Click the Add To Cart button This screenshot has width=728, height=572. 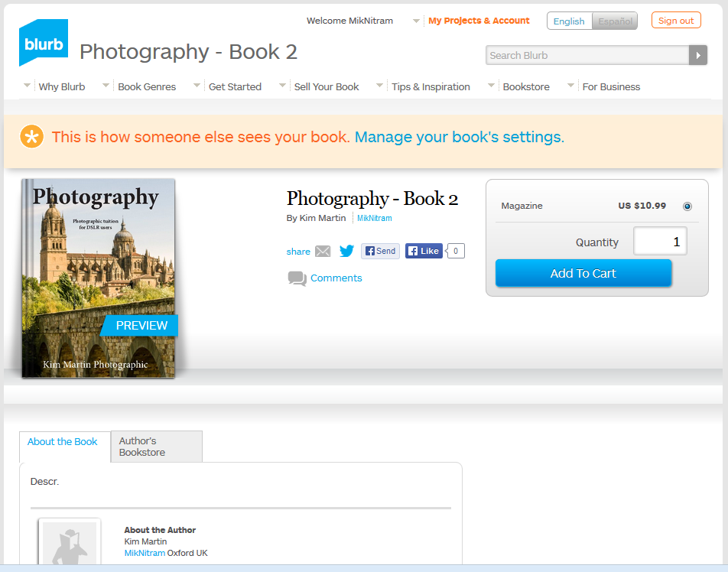click(x=583, y=273)
